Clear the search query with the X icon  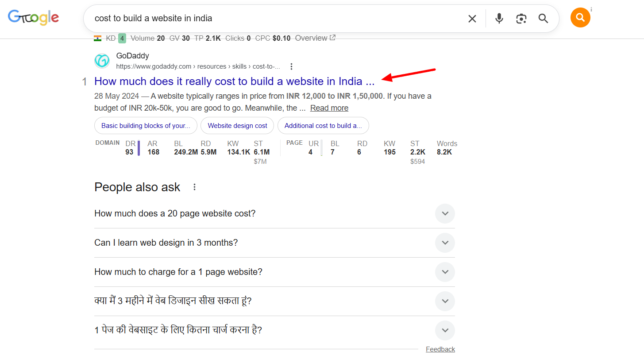coord(472,19)
